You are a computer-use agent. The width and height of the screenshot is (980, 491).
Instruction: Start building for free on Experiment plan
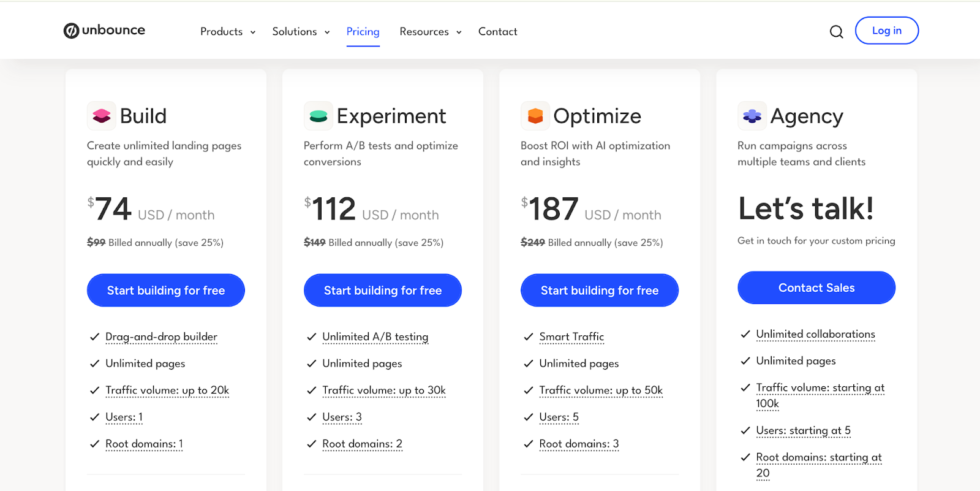click(383, 291)
